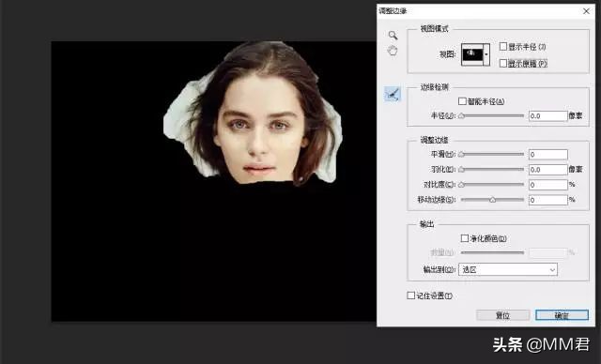The width and height of the screenshot is (601, 364).
Task: Enable the 显示原稿 checkbox
Action: [x=503, y=63]
